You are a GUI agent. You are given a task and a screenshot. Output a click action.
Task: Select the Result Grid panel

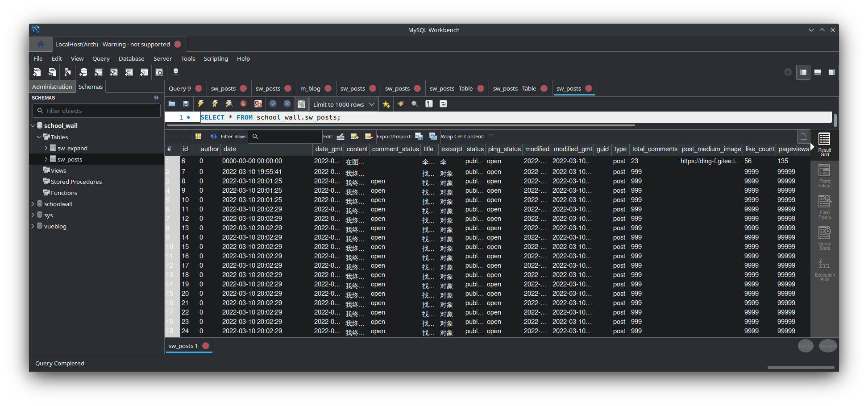pos(824,145)
